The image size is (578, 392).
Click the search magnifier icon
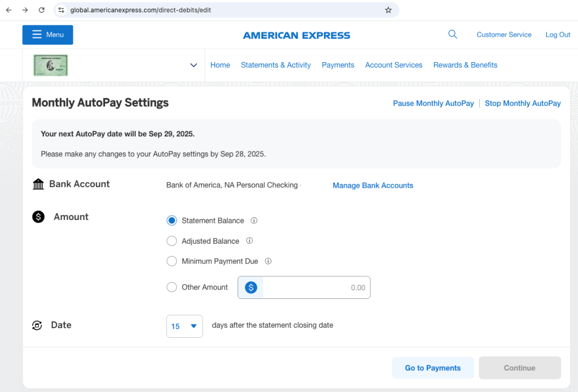[453, 34]
